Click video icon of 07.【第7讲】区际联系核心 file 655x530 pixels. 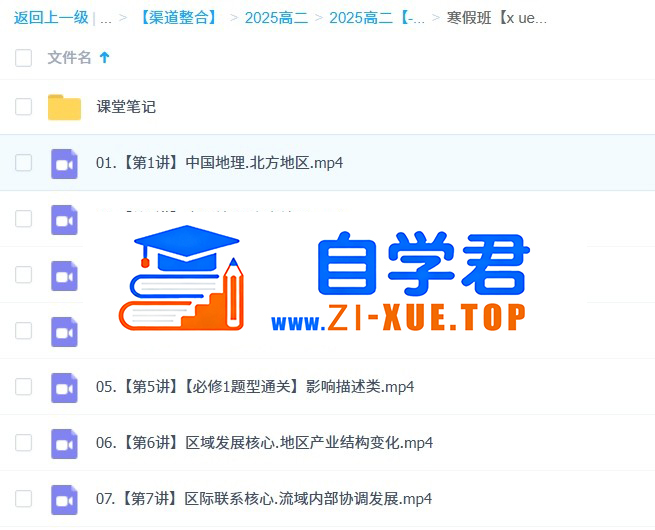(64, 500)
